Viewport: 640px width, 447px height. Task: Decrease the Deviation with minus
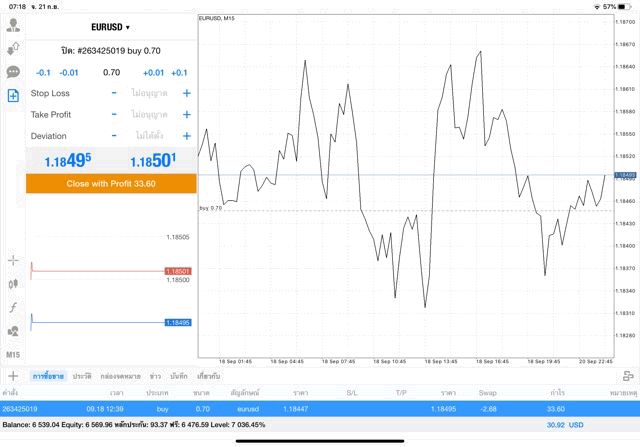tap(114, 136)
